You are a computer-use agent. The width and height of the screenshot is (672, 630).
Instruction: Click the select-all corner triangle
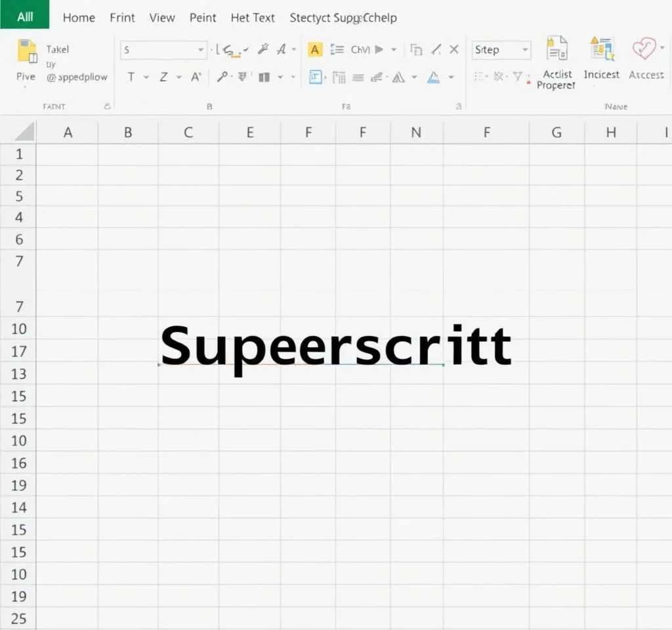coord(24,133)
